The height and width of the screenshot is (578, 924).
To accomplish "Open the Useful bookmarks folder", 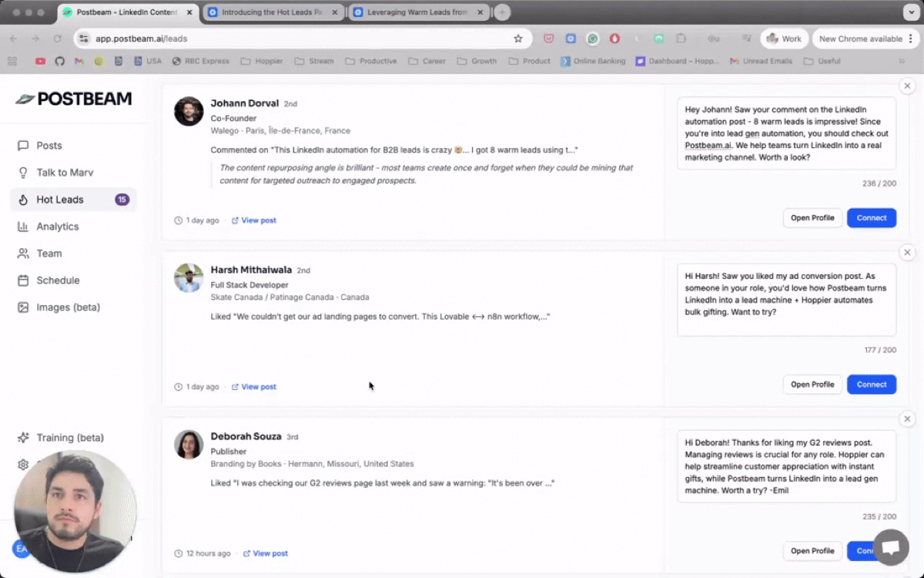I will (x=822, y=61).
